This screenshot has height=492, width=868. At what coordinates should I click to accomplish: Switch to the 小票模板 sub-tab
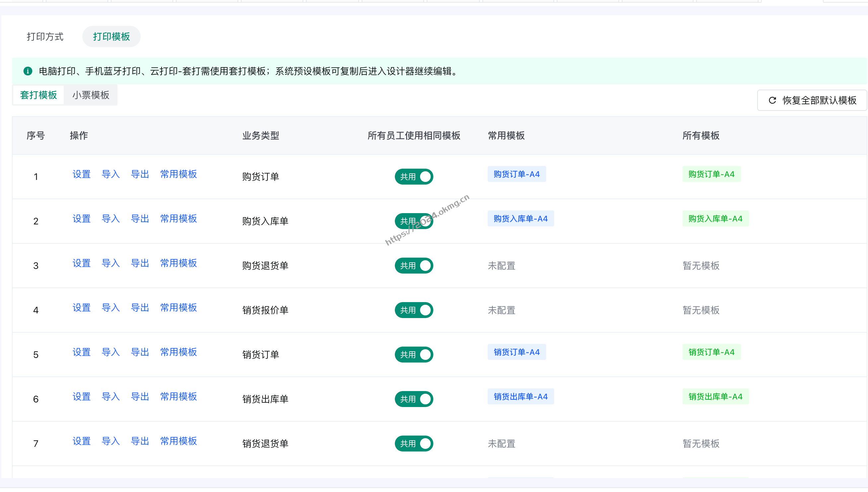point(91,95)
